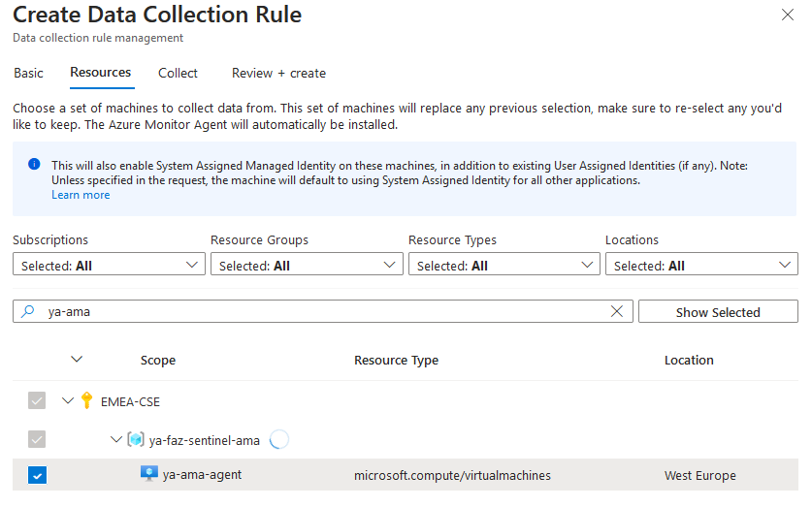Toggle the ya-faz-sentinel-ama checkbox
The height and width of the screenshot is (507, 812).
pyautogui.click(x=38, y=440)
